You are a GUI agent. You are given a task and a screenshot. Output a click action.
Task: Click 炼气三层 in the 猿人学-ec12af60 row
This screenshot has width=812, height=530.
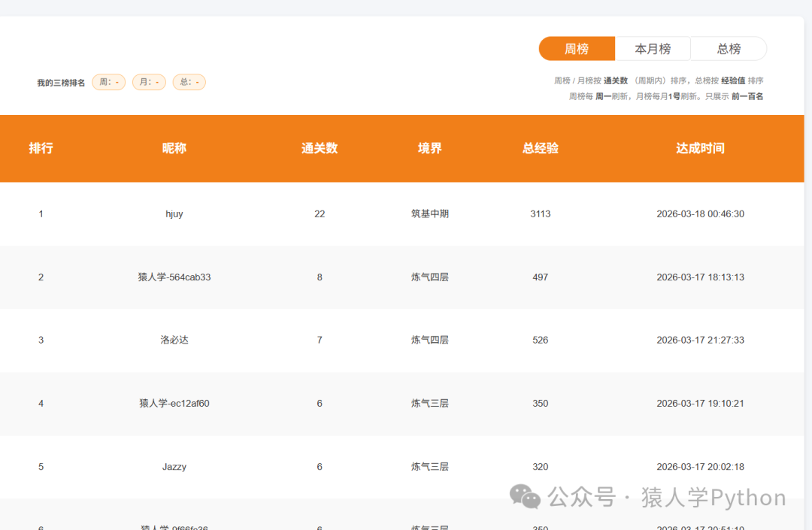click(430, 403)
